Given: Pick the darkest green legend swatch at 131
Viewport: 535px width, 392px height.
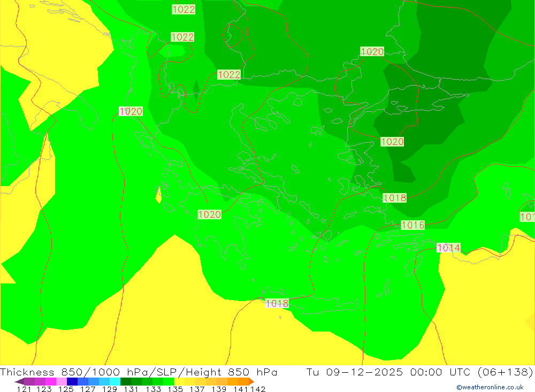Looking at the screenshot, I should point(126,381).
